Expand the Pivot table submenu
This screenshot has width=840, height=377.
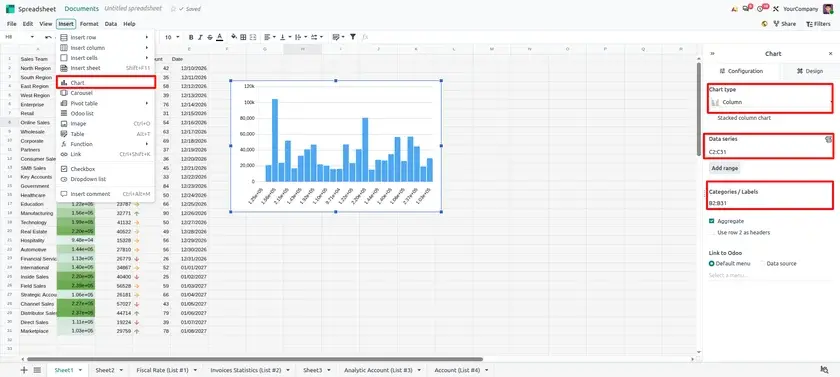[x=106, y=103]
